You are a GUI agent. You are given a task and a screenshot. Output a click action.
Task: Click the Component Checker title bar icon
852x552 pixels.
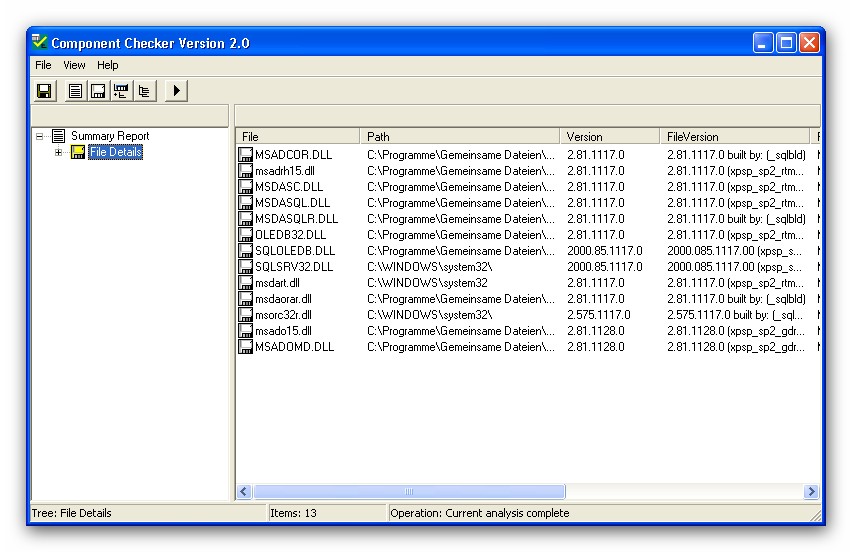click(x=40, y=42)
